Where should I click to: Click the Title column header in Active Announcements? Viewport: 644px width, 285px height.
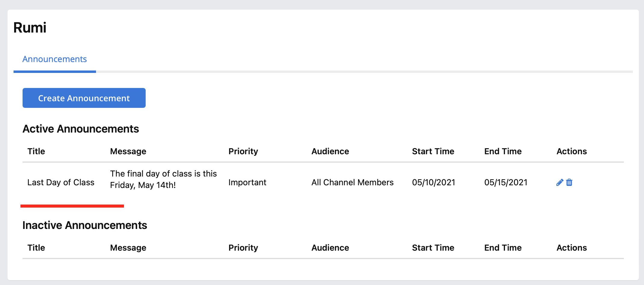[36, 151]
